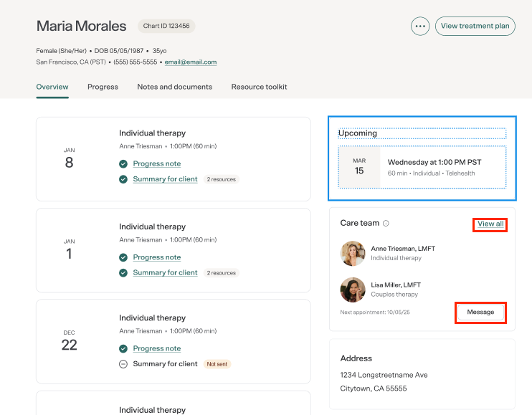Open Dec 22 Progress note link

click(157, 348)
